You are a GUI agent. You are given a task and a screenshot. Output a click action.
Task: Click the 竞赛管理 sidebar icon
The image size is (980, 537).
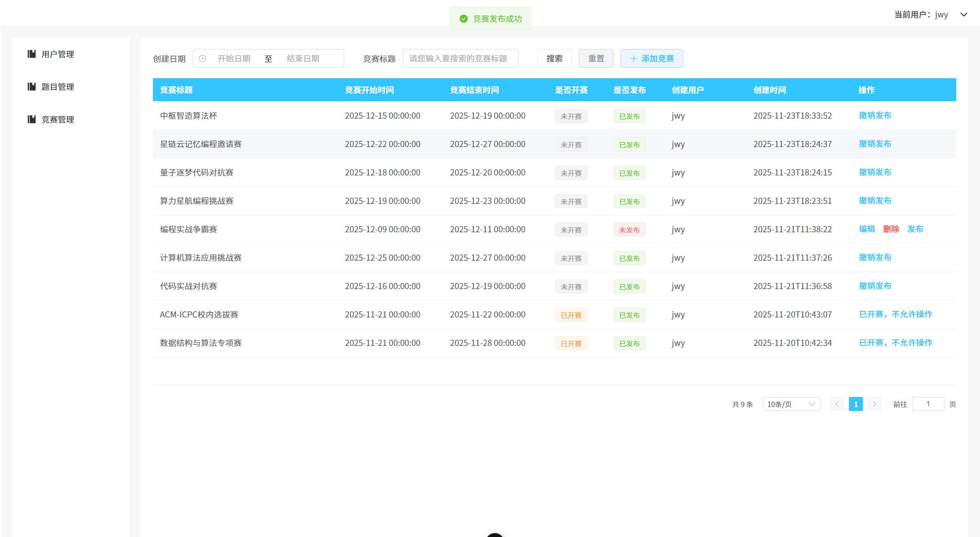32,119
